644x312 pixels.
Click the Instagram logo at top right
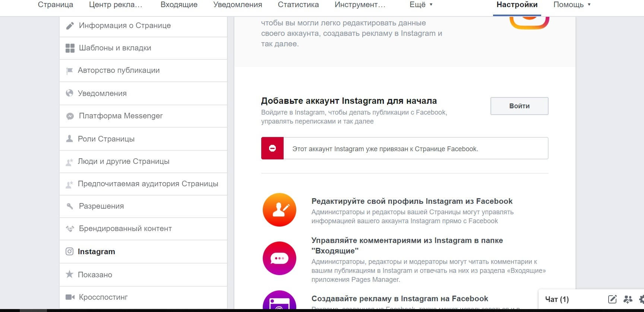pyautogui.click(x=529, y=22)
